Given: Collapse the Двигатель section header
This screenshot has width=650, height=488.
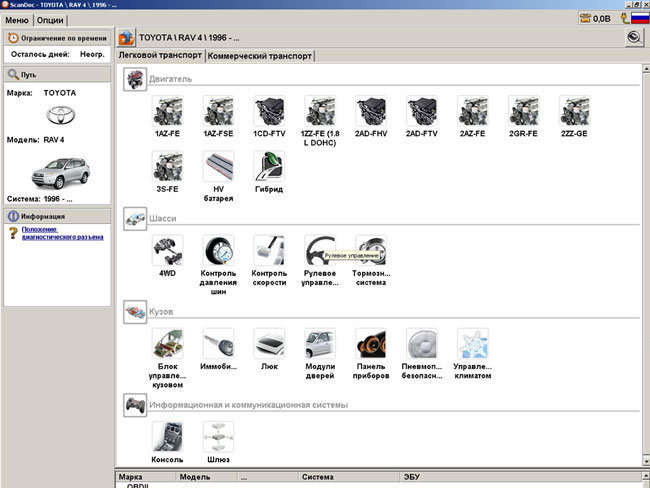Looking at the screenshot, I should coord(135,79).
